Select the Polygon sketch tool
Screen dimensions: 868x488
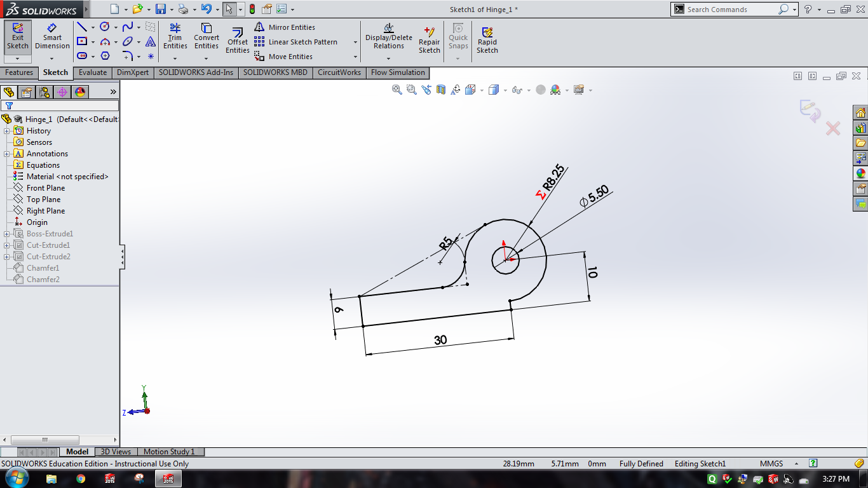click(105, 56)
